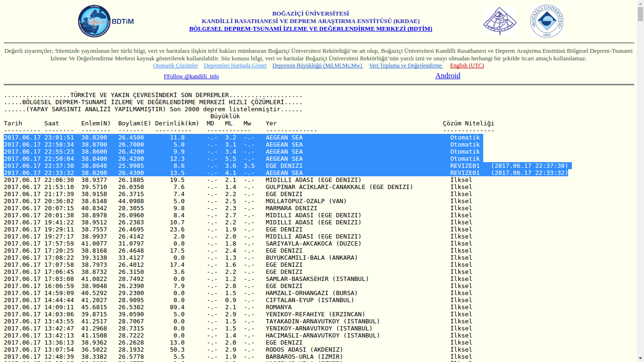Click the Boylam(E) column header
644x362 pixels.
tap(135, 123)
